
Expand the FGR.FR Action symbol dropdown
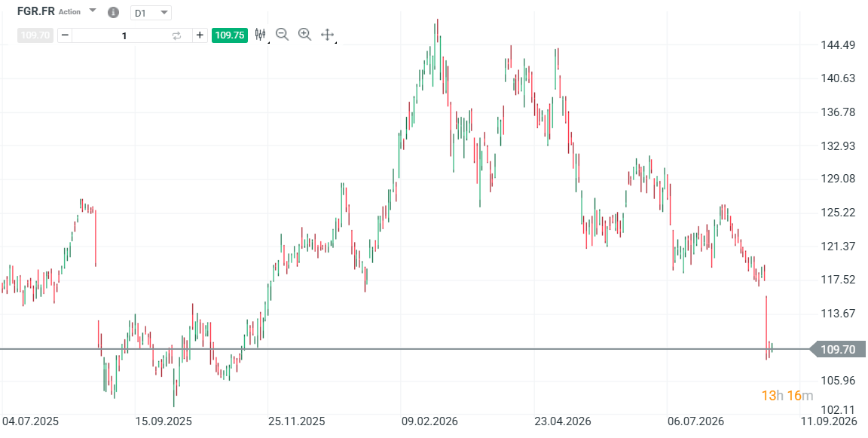(x=93, y=11)
